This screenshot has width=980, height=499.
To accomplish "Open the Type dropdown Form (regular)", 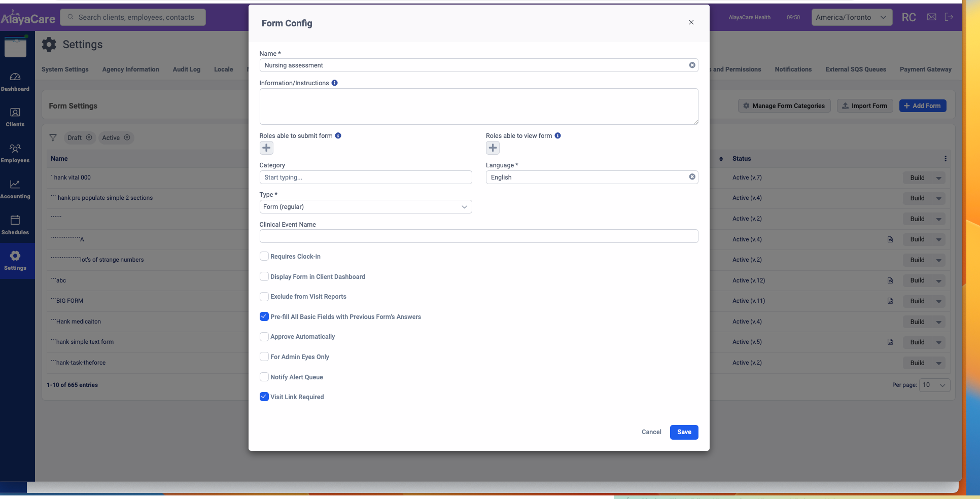I will point(365,207).
